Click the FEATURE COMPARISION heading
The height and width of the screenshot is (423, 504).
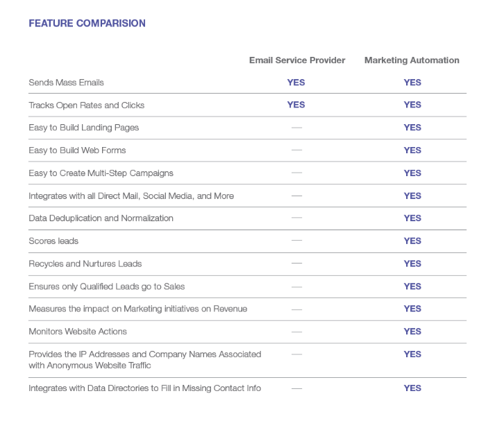pyautogui.click(x=87, y=24)
